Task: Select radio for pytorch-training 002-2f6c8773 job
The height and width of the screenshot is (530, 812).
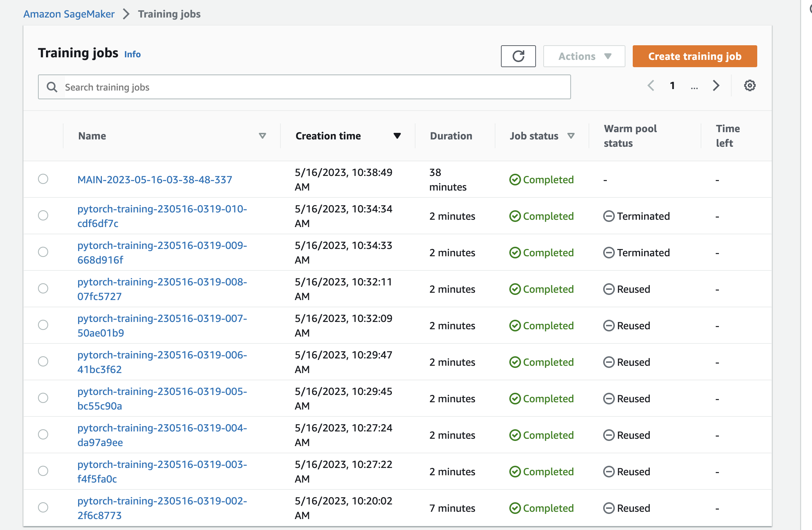Action: tap(43, 507)
